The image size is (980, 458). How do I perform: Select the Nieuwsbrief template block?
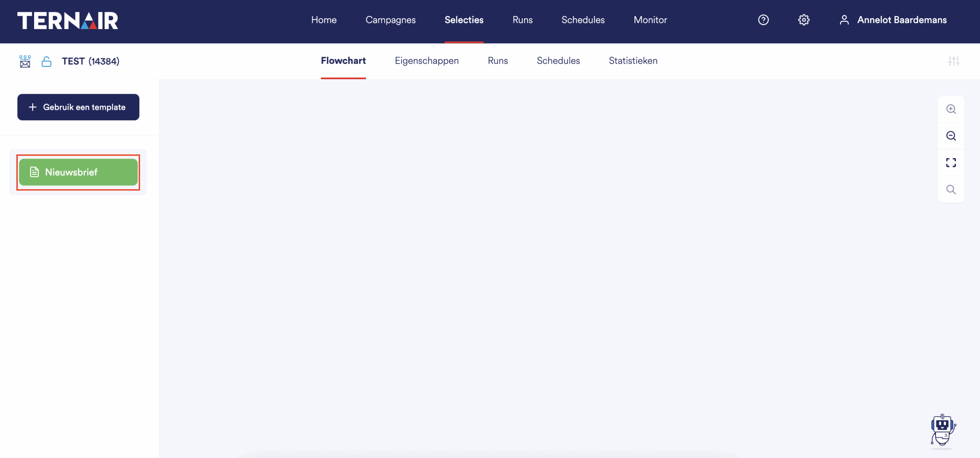click(78, 172)
